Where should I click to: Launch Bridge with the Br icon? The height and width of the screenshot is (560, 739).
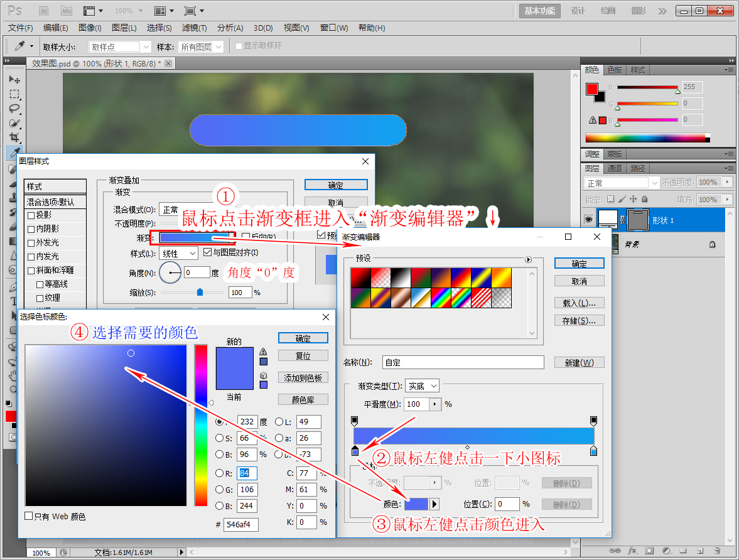point(43,11)
